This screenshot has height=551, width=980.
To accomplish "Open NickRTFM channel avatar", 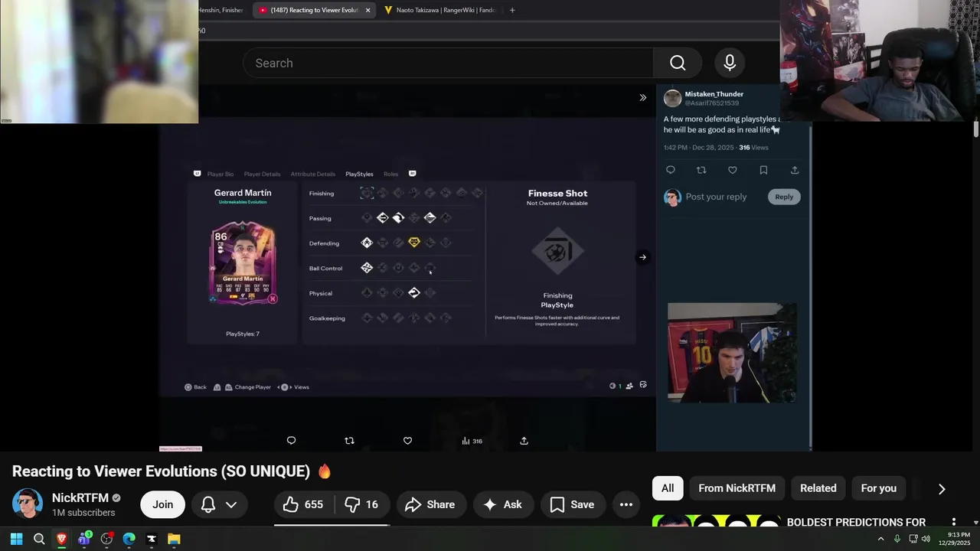I will tap(28, 504).
